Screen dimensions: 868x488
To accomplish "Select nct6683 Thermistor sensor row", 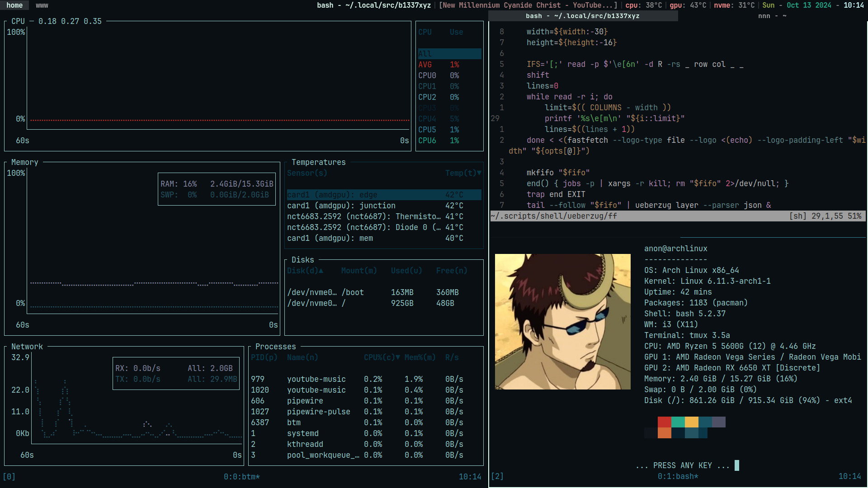I will (x=384, y=216).
